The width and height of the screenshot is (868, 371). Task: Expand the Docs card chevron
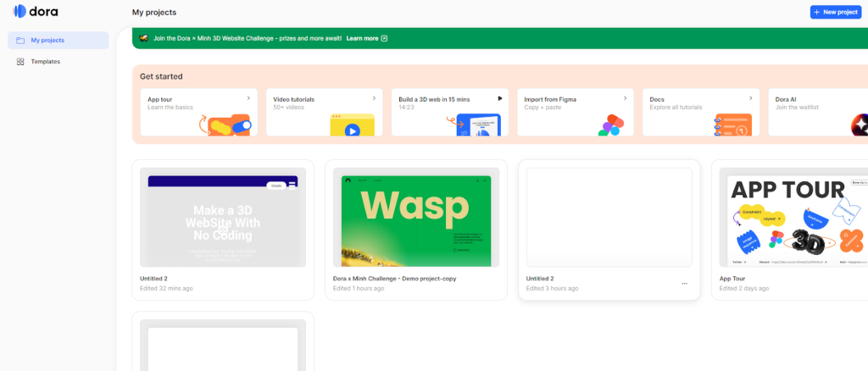750,98
